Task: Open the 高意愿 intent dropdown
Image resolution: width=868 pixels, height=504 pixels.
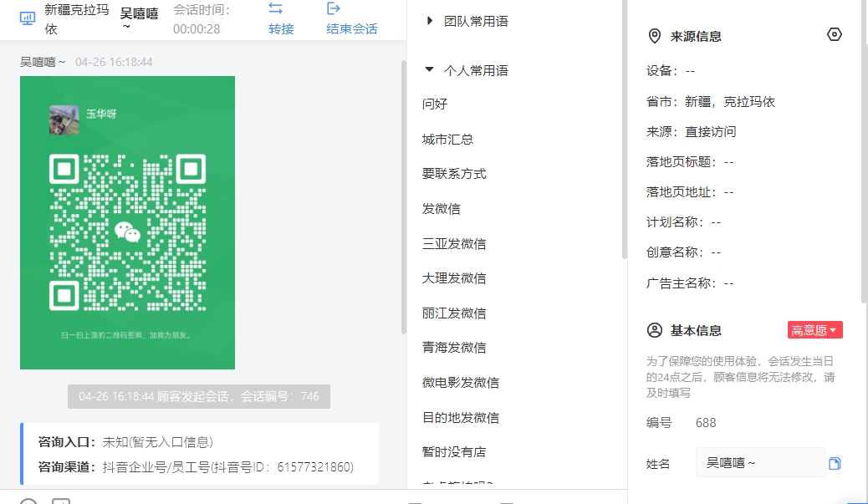Action: [x=814, y=330]
